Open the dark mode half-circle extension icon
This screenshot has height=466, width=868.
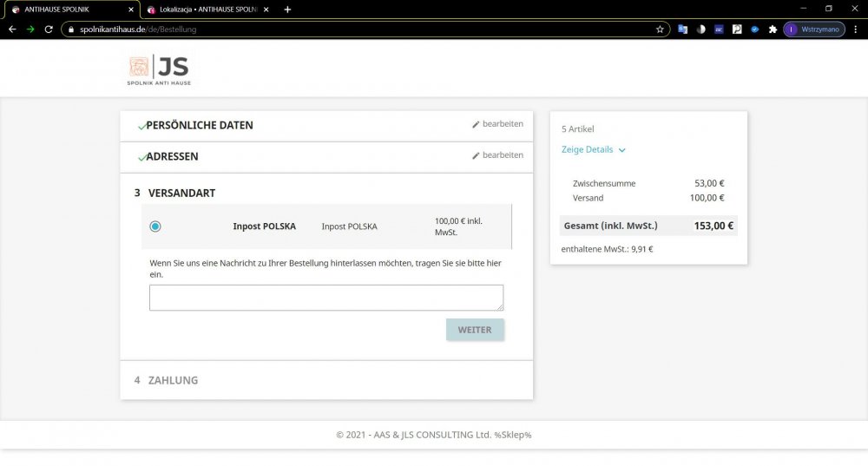700,30
